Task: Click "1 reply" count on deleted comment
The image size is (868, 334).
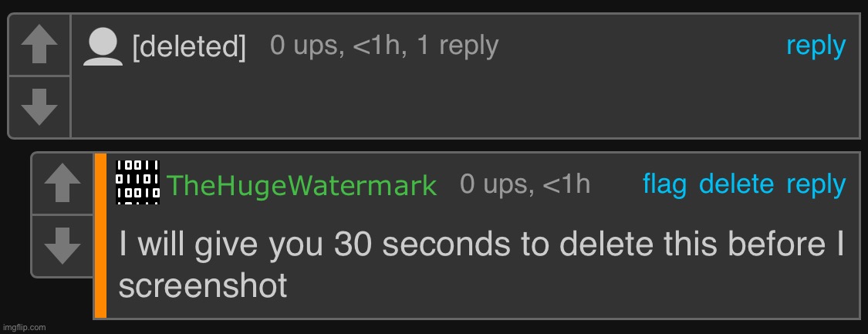Action: point(458,46)
